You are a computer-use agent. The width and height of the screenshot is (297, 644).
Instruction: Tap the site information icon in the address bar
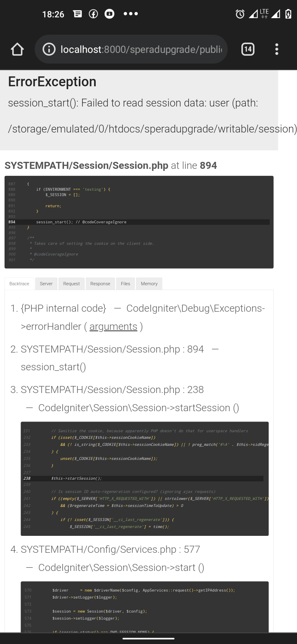[x=49, y=49]
